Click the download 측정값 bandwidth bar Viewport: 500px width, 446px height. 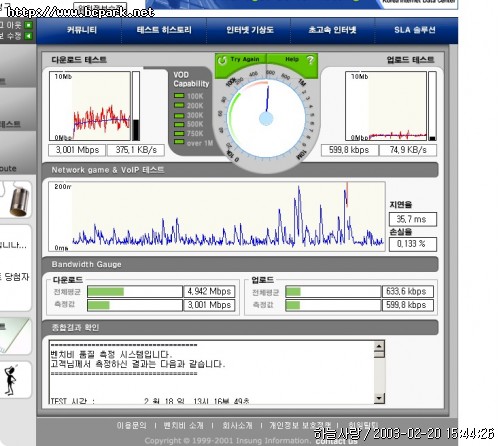tap(135, 305)
